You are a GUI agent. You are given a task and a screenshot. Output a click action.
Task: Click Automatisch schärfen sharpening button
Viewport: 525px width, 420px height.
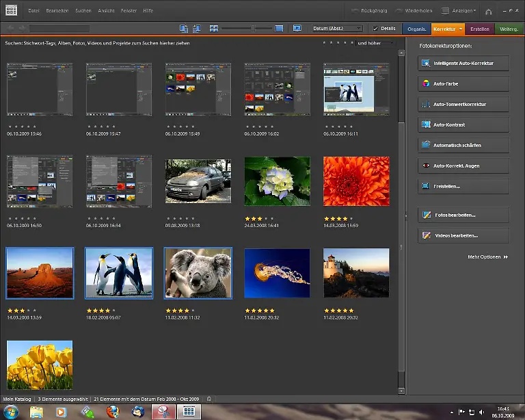tap(463, 145)
